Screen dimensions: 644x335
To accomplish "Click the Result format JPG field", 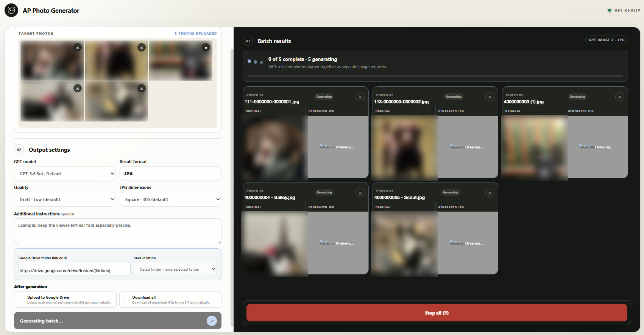I will (x=170, y=173).
